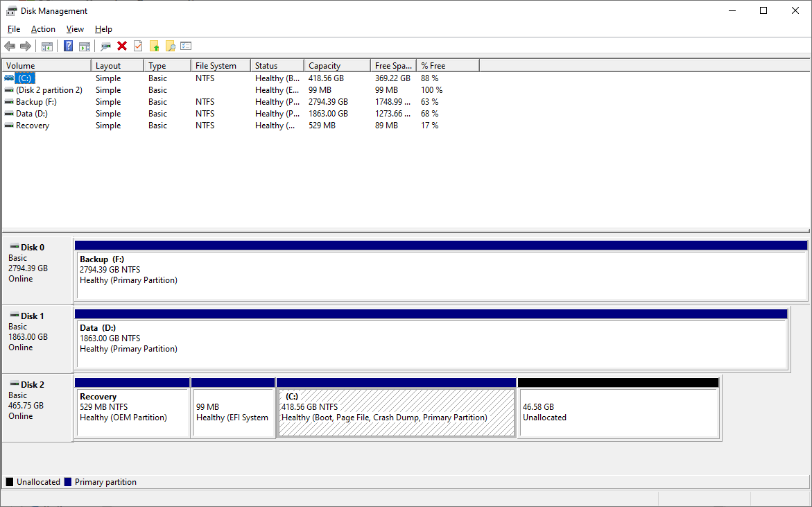Click the Unallocated legend label
Viewport: 812px width, 507px height.
[x=38, y=482]
